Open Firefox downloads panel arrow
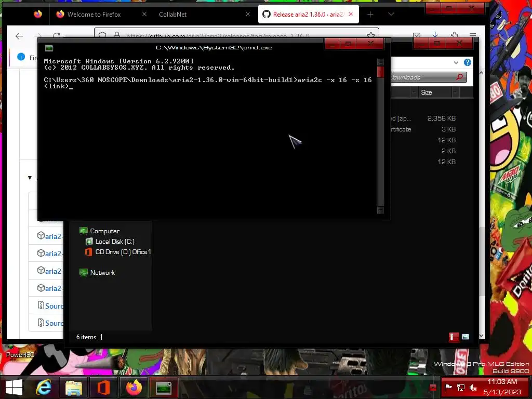Viewport: 532px width, 399px height. click(x=435, y=35)
